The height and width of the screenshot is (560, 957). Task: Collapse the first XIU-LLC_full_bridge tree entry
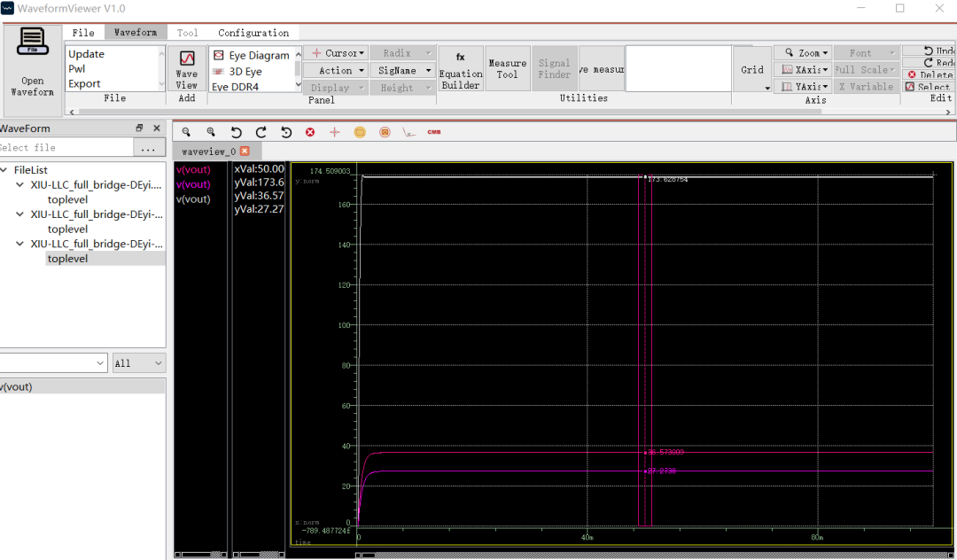click(x=19, y=184)
